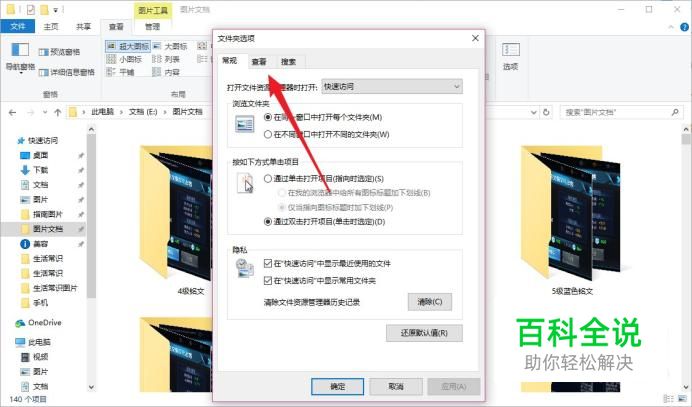692x407 pixels.
Task: Select 平铺 tiles layout
Action: [x=120, y=72]
